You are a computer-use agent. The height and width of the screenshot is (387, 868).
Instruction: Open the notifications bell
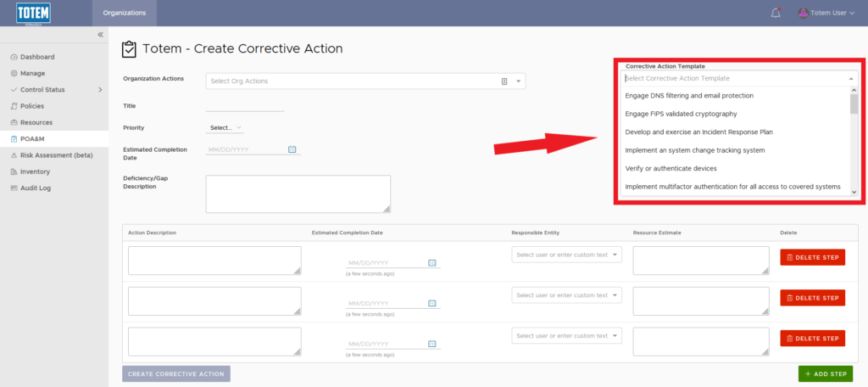[776, 13]
